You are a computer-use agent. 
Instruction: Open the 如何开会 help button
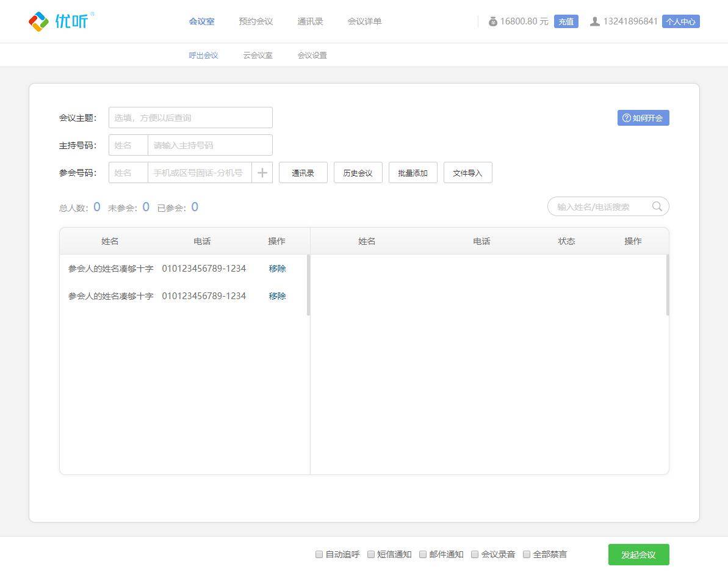(643, 118)
